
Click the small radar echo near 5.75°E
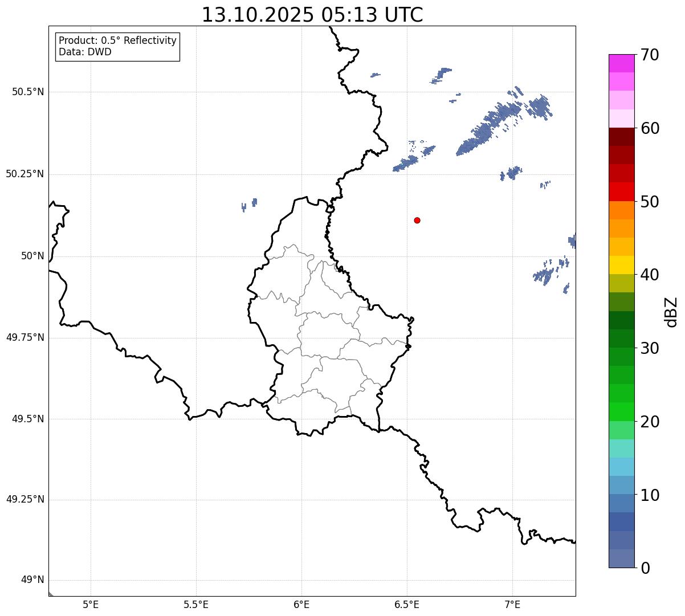coord(250,205)
